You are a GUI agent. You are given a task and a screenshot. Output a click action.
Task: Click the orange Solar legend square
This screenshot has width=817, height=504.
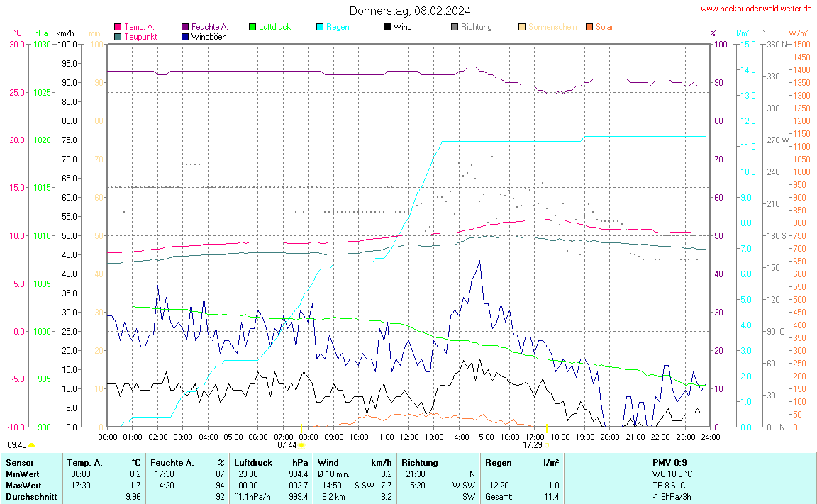[x=589, y=27]
